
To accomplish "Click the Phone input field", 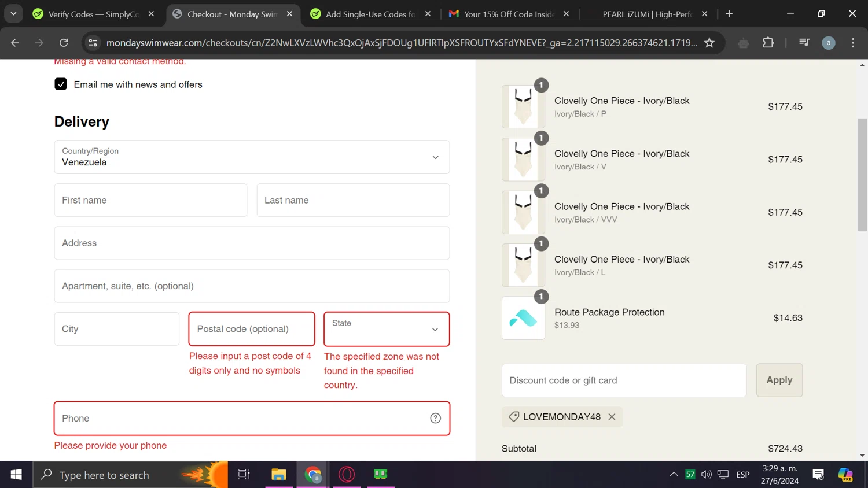I will (x=252, y=419).
